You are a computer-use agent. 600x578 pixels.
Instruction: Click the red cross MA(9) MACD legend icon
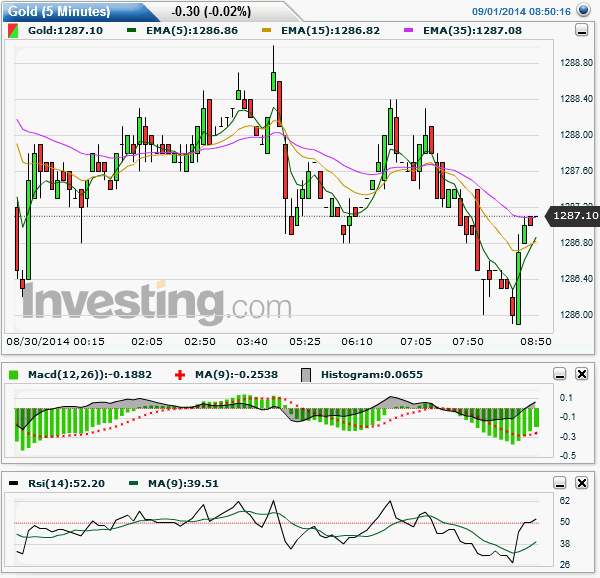pyautogui.click(x=179, y=375)
